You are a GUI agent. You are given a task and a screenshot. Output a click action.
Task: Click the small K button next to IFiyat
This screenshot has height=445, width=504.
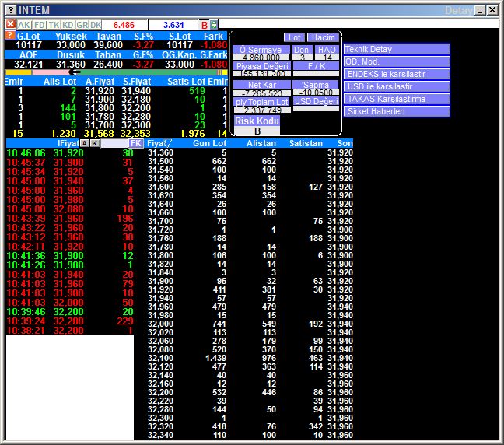tap(95, 143)
